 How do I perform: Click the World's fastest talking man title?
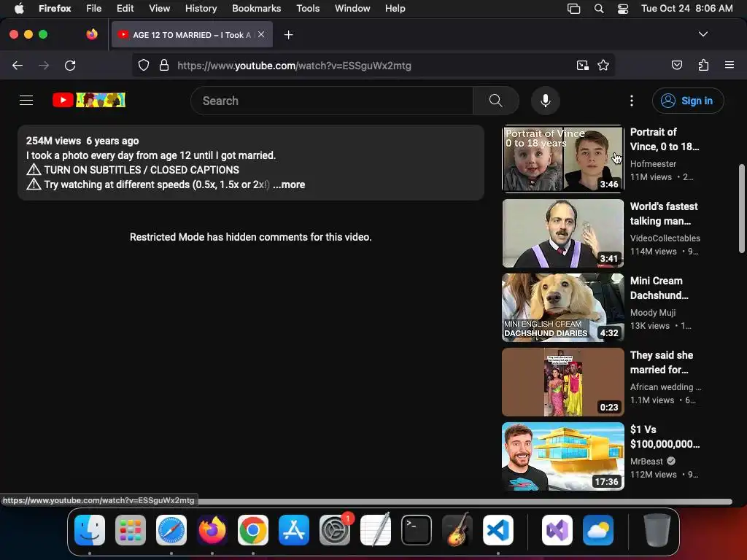point(664,214)
